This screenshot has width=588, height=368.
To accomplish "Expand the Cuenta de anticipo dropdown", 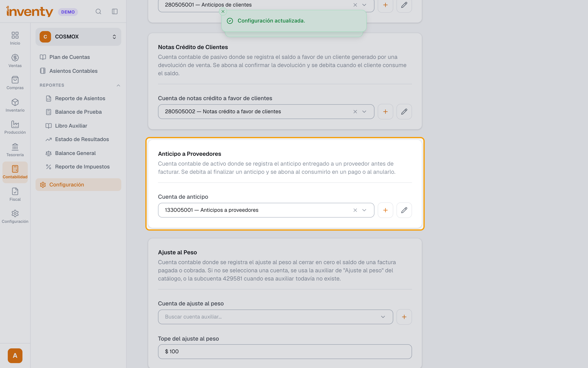I will 364,210.
